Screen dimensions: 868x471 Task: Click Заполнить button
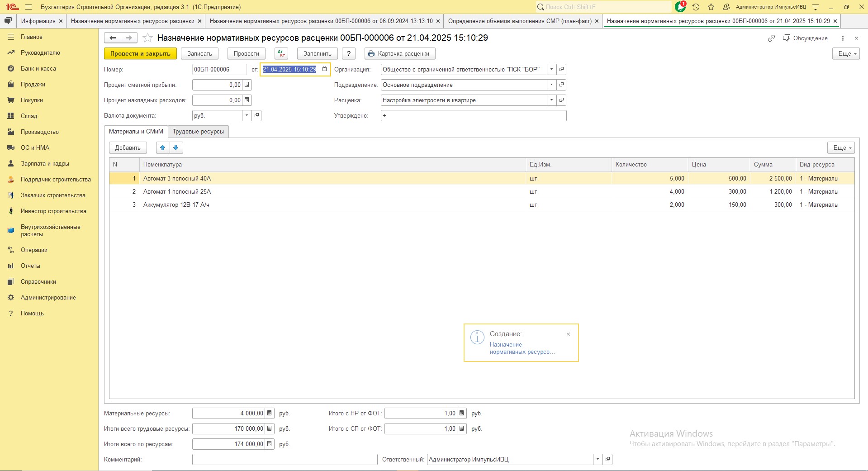tap(318, 53)
